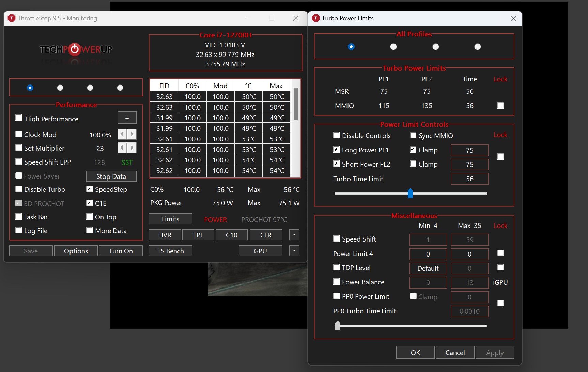
Task: Enable the Speed Shift checkbox in Miscellaneous
Action: (337, 239)
